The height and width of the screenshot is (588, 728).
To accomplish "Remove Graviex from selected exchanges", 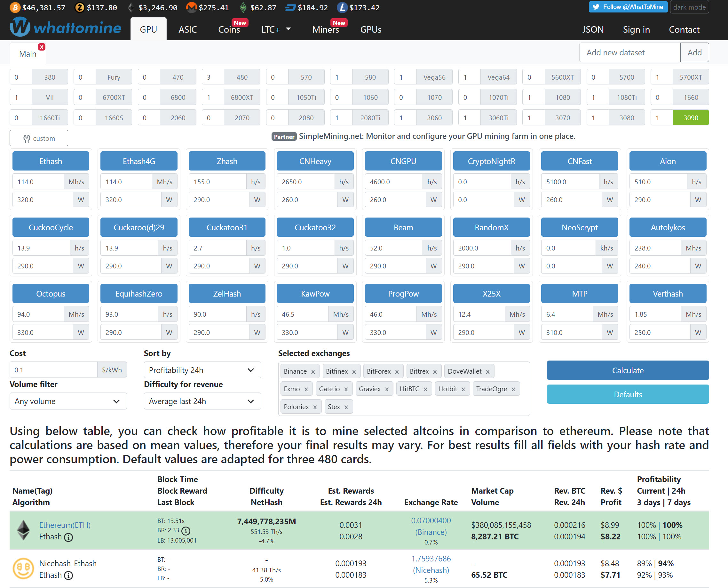I will pyautogui.click(x=387, y=389).
